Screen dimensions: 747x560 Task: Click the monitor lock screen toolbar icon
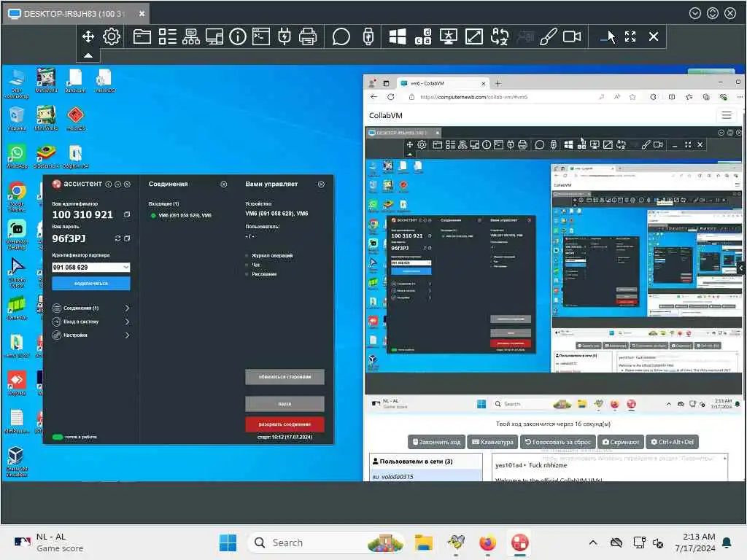[x=449, y=36]
